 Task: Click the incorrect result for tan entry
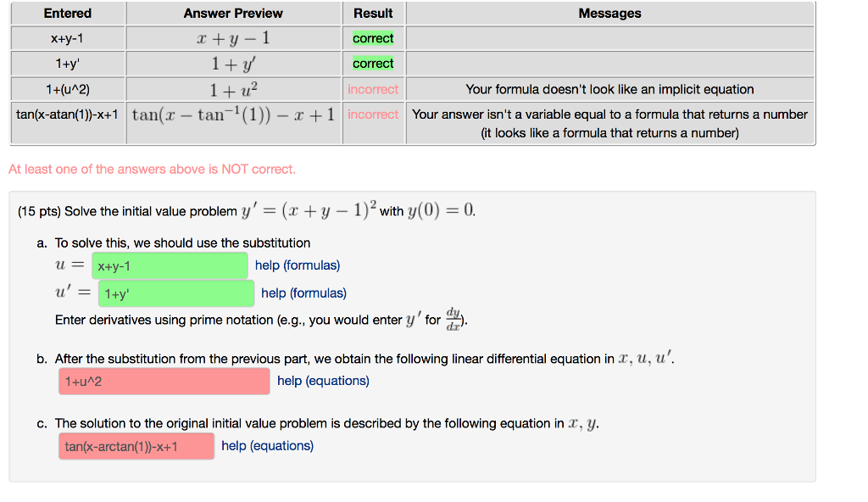click(373, 114)
